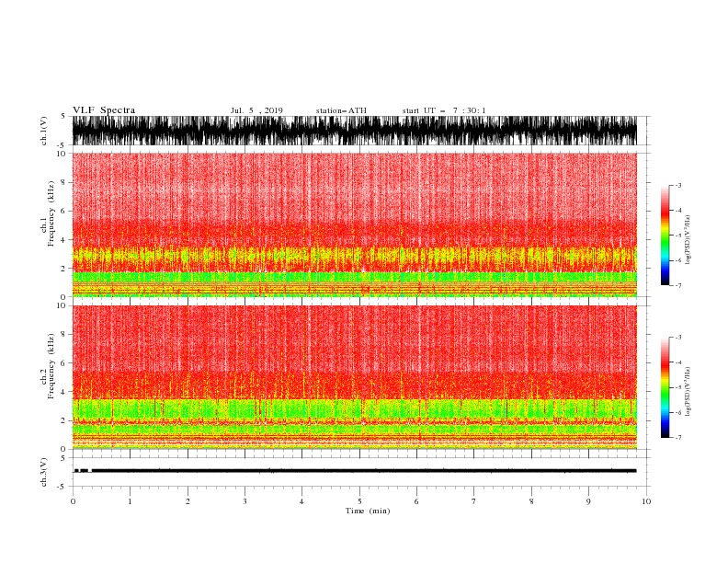Click the '-3' label on lower colorbar
728x563 pixels.
(677, 338)
